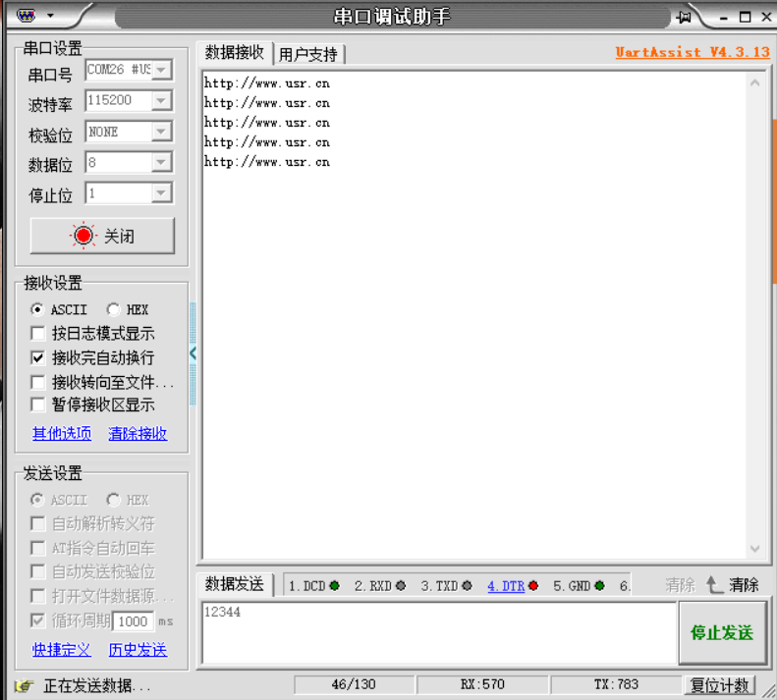Click the black 清除 send area button
Viewport: 777px width, 700px height.
point(744,585)
